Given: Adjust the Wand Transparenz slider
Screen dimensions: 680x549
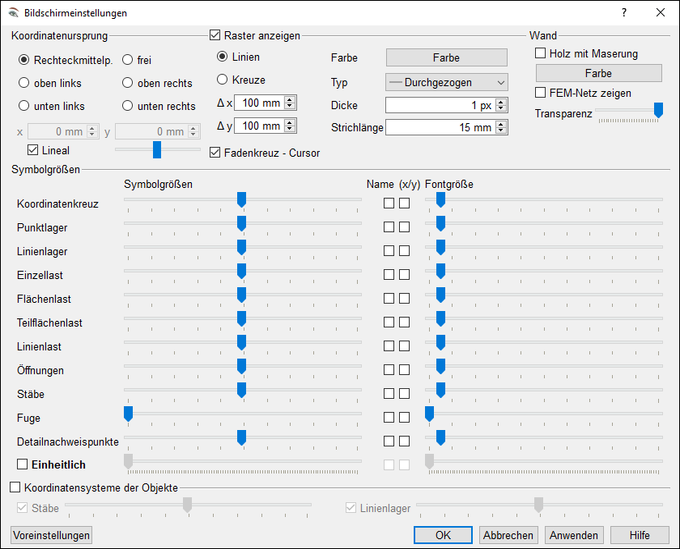Looking at the screenshot, I should (657, 110).
